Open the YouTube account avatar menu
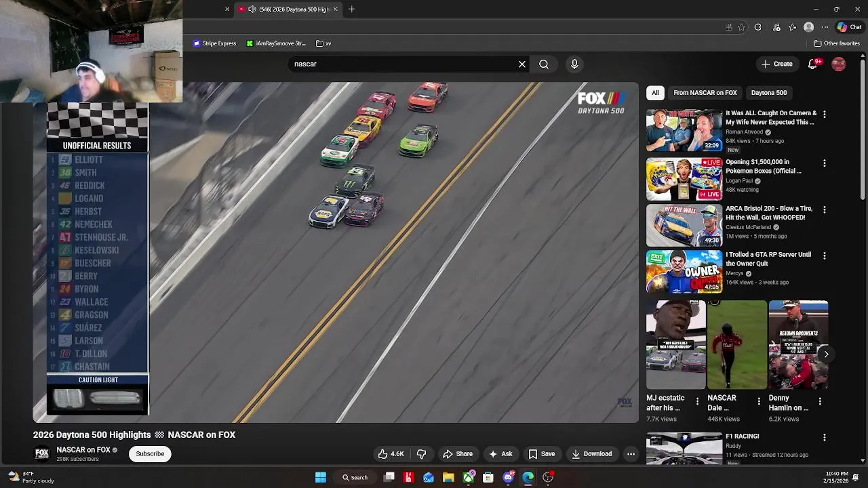The width and height of the screenshot is (868, 488). pyautogui.click(x=839, y=64)
